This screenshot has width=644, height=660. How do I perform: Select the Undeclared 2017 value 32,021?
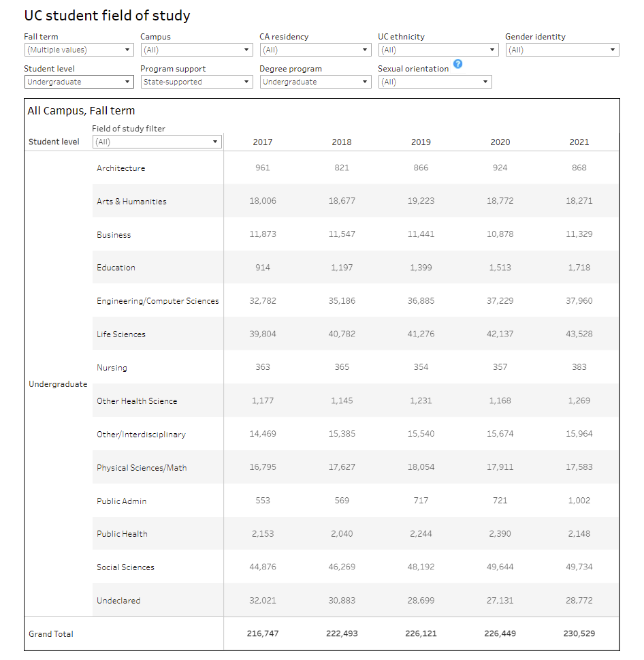(263, 601)
